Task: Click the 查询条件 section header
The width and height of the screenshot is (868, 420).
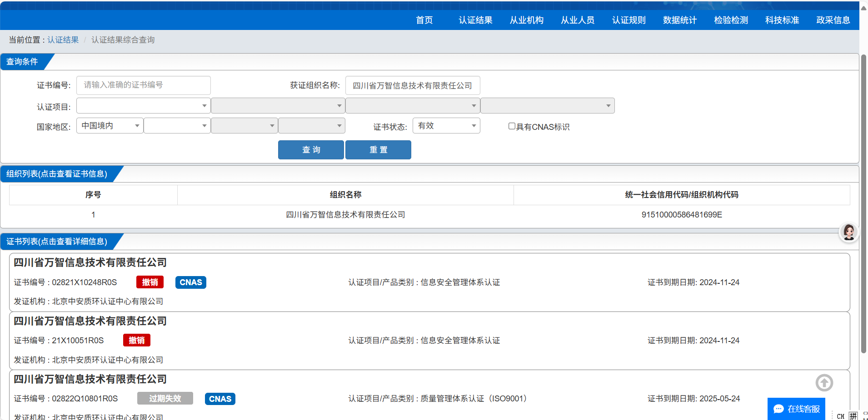Action: point(22,62)
